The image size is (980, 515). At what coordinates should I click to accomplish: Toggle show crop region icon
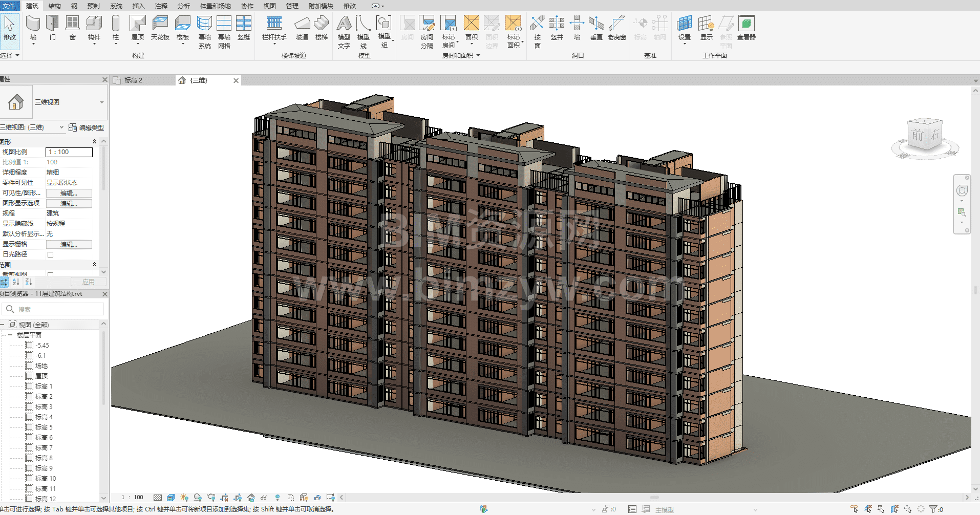[238, 498]
